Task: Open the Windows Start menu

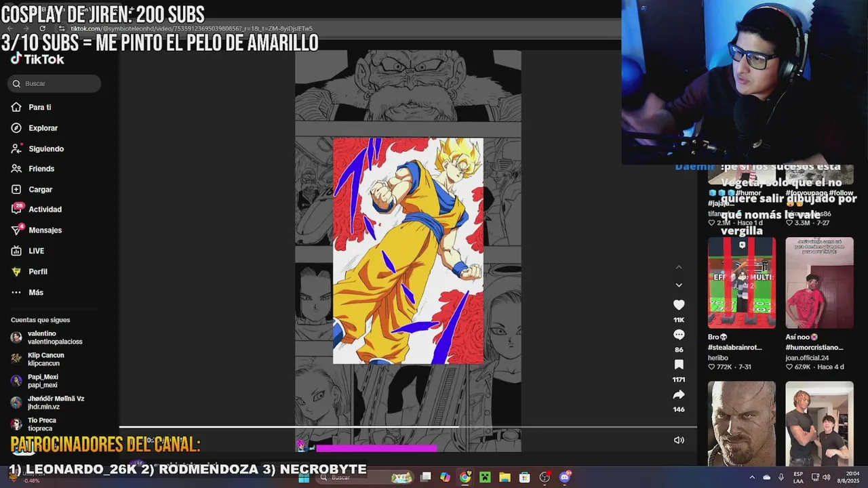Action: click(304, 477)
